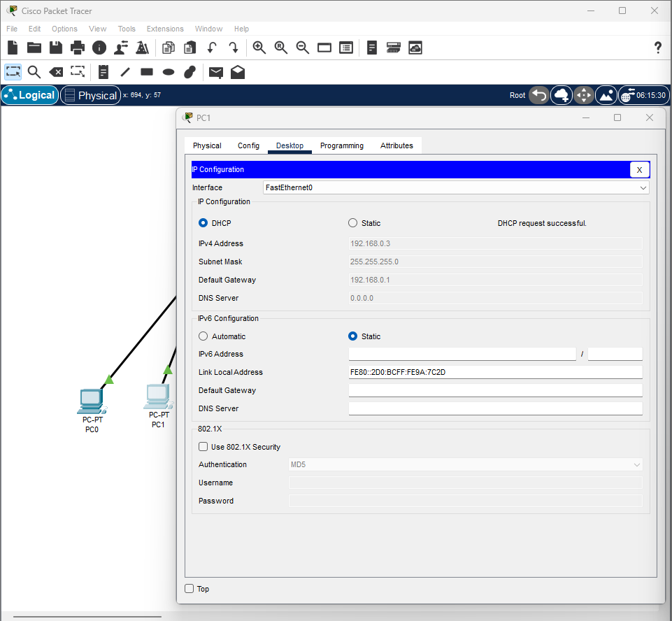Viewport: 672px width, 621px height.
Task: Open the network controller toolbar icon
Action: [394, 48]
